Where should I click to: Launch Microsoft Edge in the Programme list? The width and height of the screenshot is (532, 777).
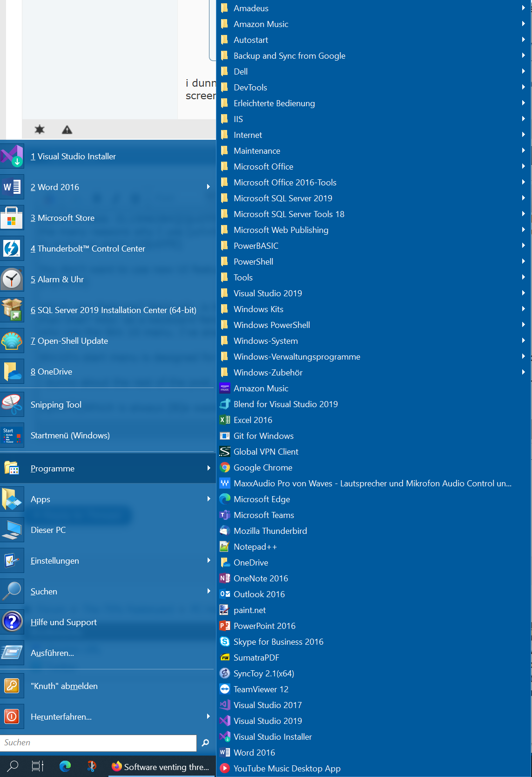click(373, 499)
